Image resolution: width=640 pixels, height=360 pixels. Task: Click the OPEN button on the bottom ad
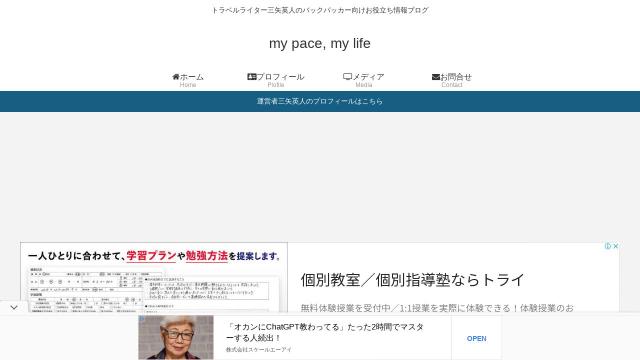[476, 338]
